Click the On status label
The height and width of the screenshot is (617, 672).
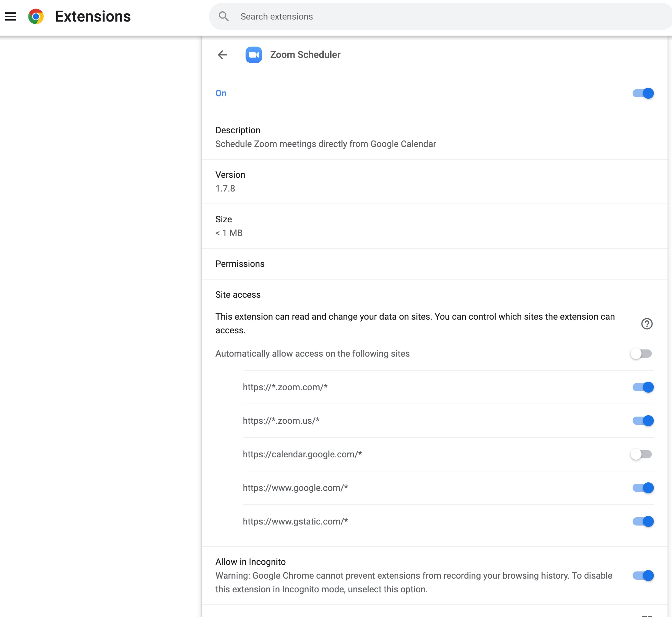(221, 93)
